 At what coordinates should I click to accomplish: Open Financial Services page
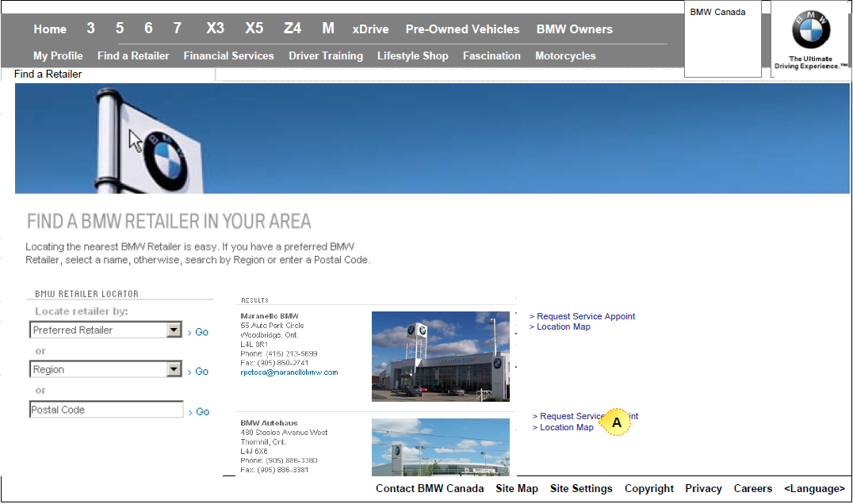(229, 56)
